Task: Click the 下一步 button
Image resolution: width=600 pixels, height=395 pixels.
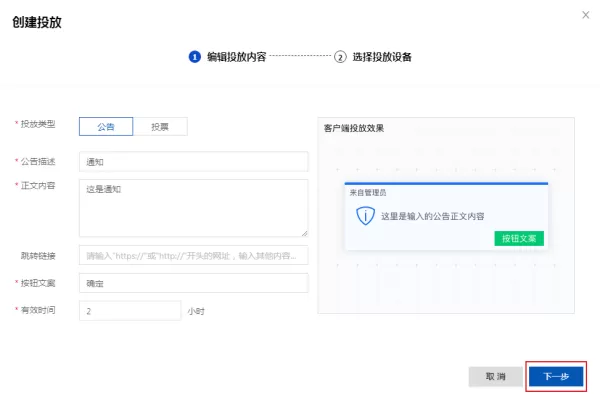Action: [x=556, y=377]
